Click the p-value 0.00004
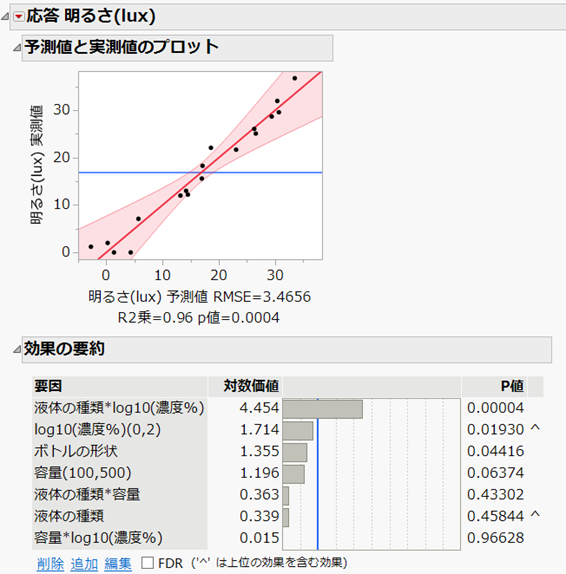 pos(495,408)
